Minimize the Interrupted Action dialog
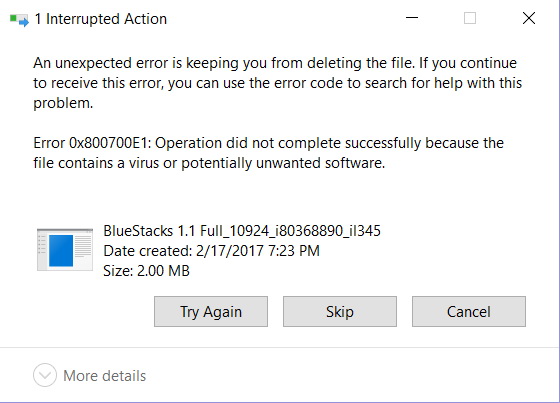The width and height of the screenshot is (560, 403). point(412,18)
